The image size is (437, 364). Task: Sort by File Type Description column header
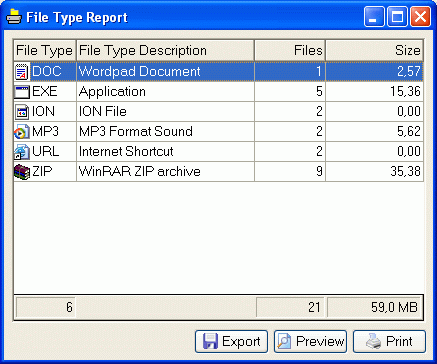click(165, 50)
